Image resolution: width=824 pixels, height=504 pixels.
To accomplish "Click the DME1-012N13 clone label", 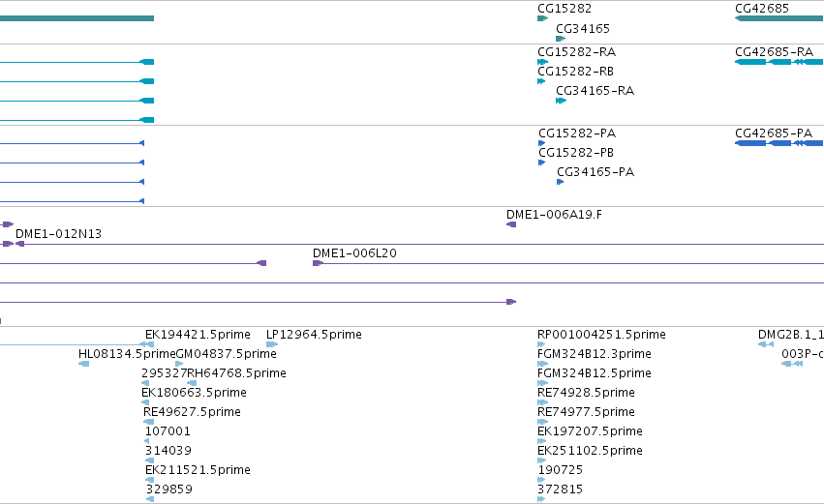I will coord(58,234).
